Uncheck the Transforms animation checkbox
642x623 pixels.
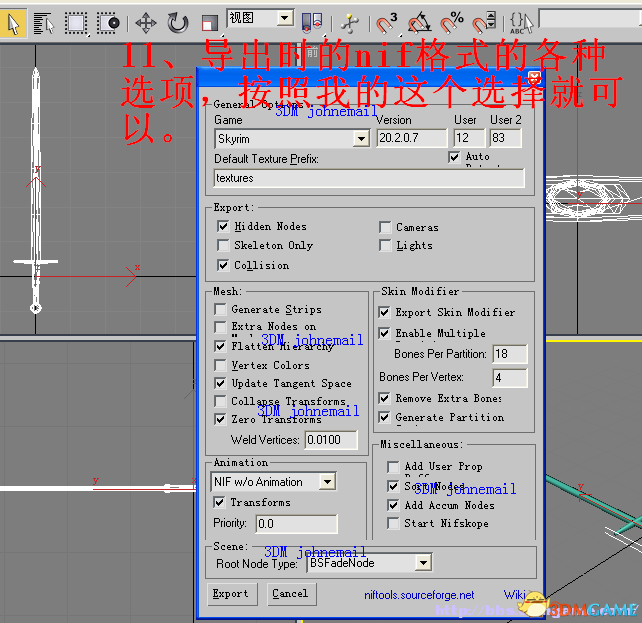click(x=219, y=502)
